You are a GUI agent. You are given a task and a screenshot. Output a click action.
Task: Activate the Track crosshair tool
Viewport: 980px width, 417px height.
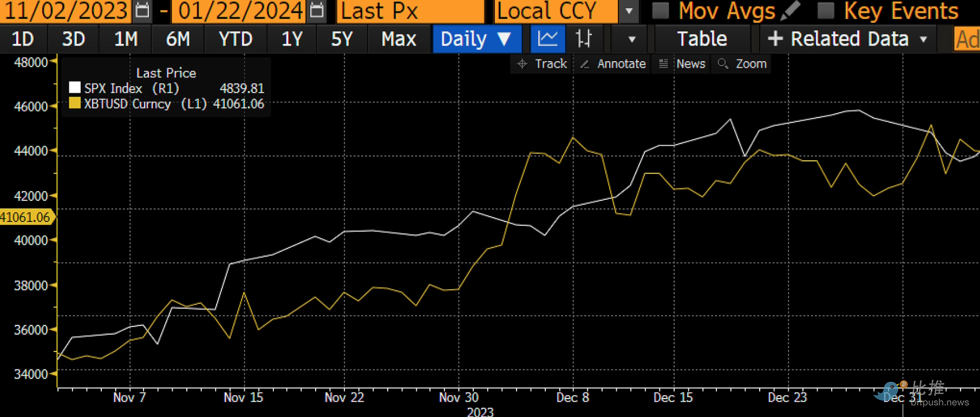(x=543, y=64)
